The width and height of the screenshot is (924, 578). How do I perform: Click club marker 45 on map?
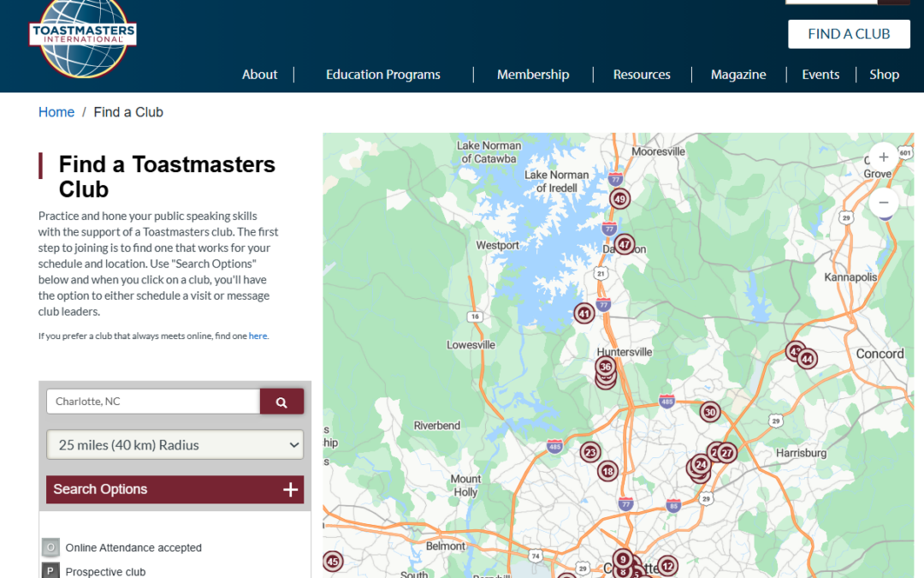[x=333, y=562]
